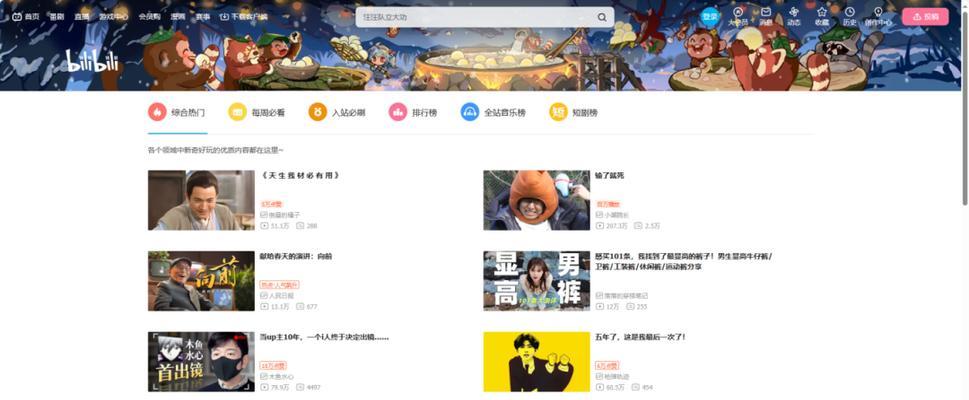Open the 会员购 store link
The height and width of the screenshot is (400, 969).
tap(150, 17)
